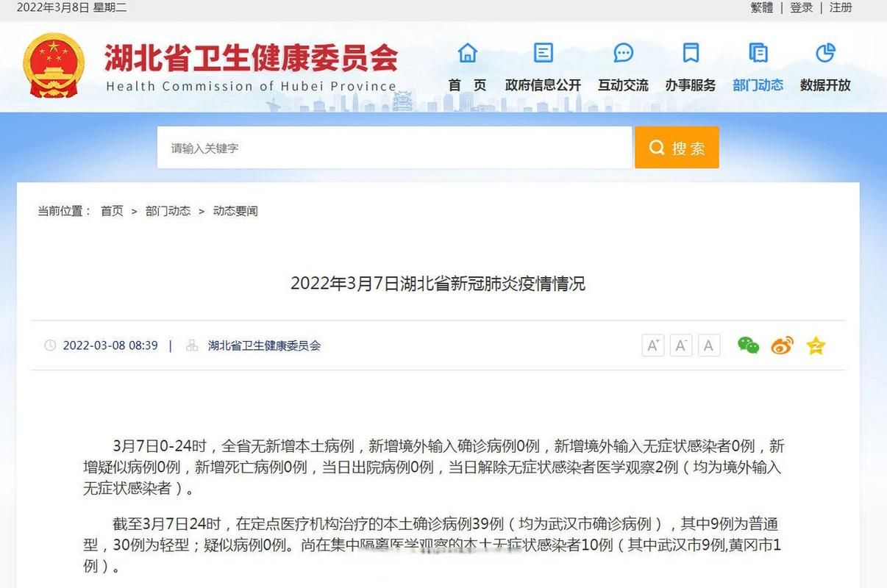Click the service bookmark icon above 办事服务
887x588 pixels.
tap(690, 53)
